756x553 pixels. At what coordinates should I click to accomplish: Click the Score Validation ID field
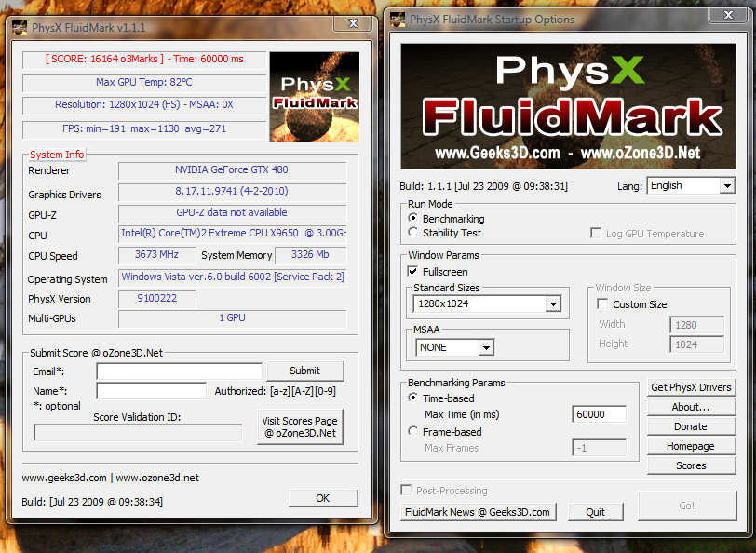[138, 433]
